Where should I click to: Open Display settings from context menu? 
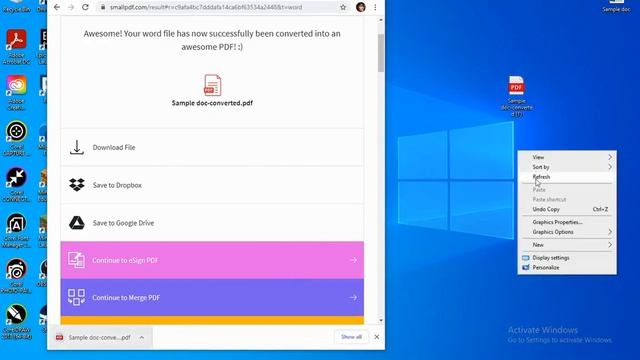(x=567, y=258)
